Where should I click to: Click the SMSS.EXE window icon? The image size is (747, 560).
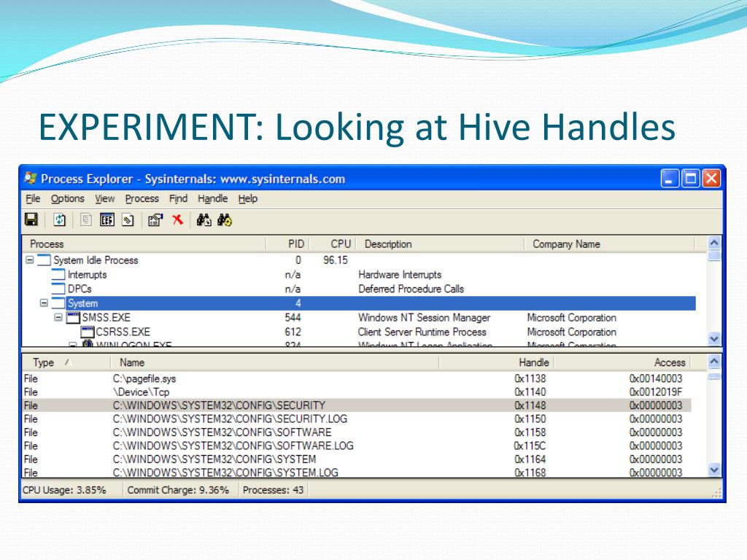click(x=73, y=317)
